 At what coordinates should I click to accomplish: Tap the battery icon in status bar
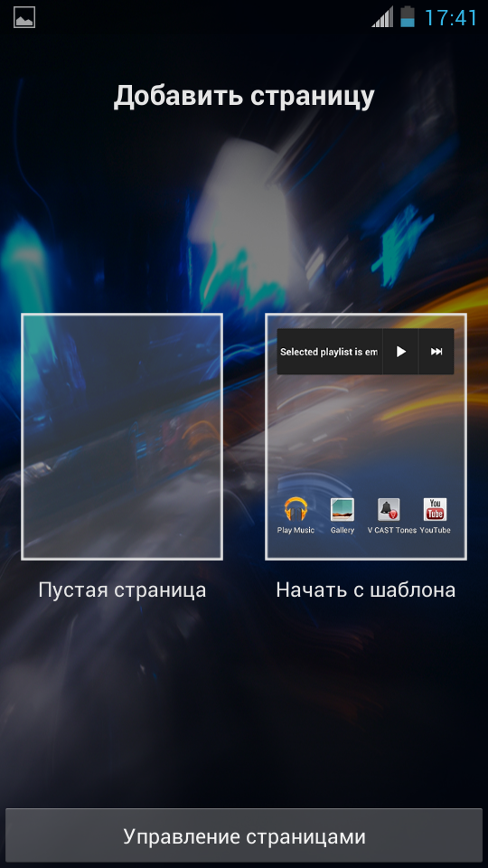click(x=408, y=16)
